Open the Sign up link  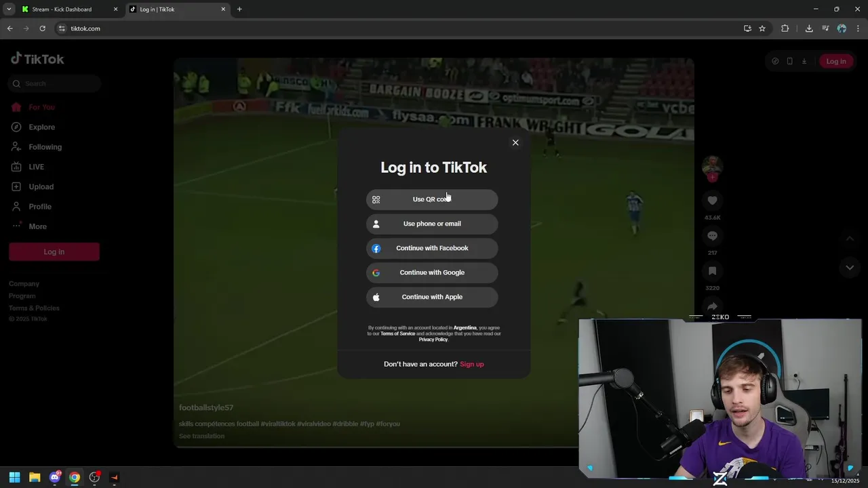click(x=472, y=364)
